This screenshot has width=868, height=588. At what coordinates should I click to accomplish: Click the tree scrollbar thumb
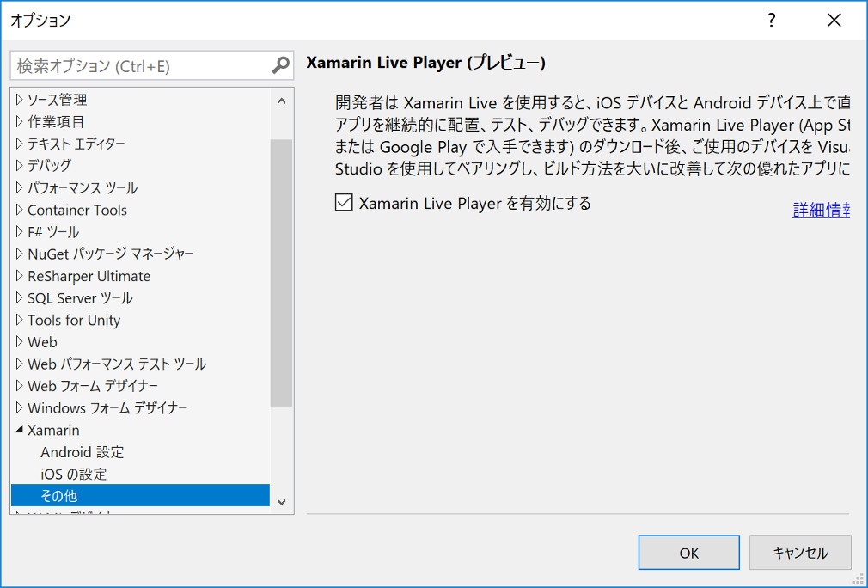(281, 273)
